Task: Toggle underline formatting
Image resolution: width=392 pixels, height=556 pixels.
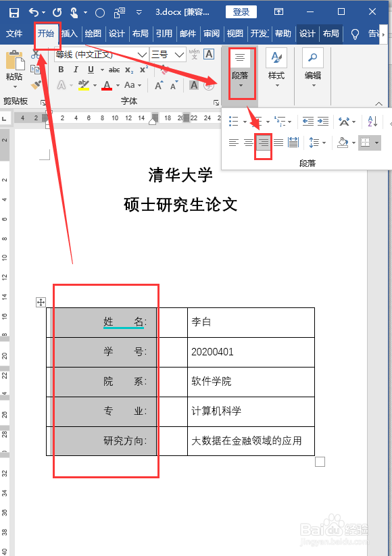Action: coord(91,70)
